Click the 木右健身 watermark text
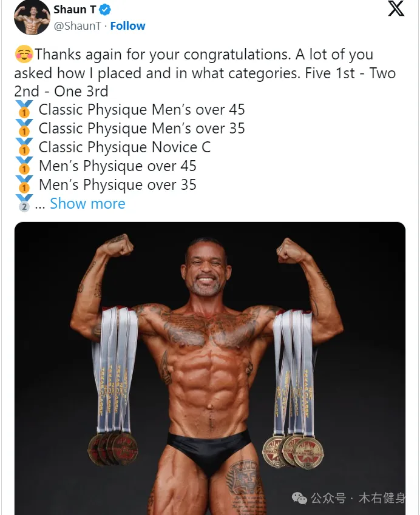Viewport: 420px width, 515px height. click(382, 498)
